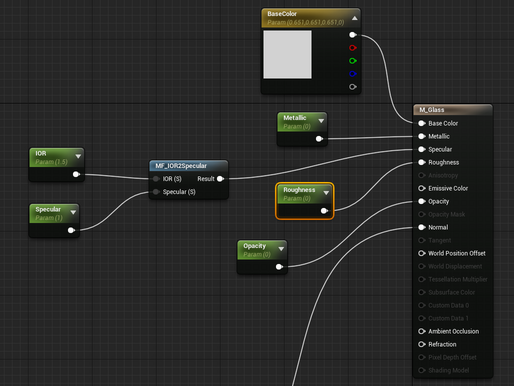Click the disabled Pixel Depth Offset pin

[x=422, y=357]
